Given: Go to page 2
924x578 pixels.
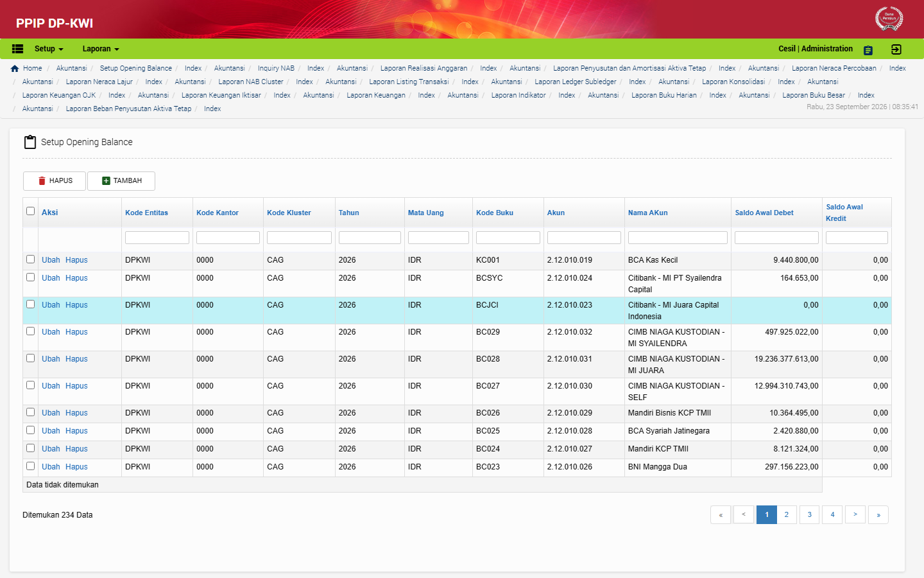Looking at the screenshot, I should (786, 514).
